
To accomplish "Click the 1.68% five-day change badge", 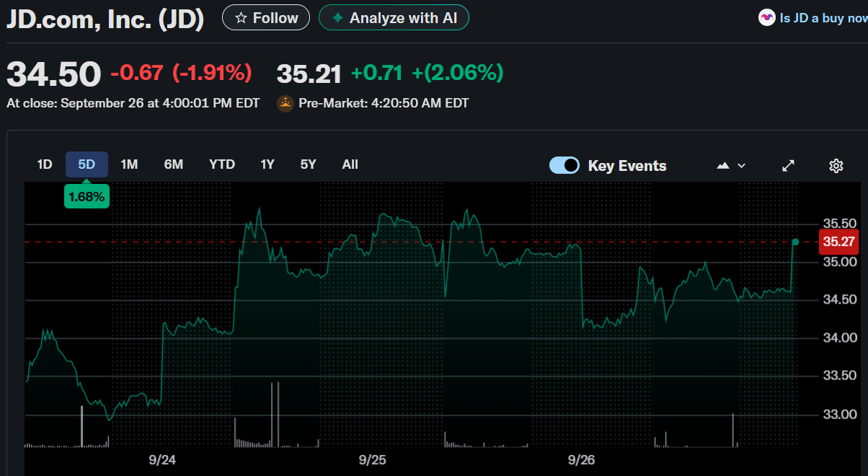I will [x=87, y=196].
